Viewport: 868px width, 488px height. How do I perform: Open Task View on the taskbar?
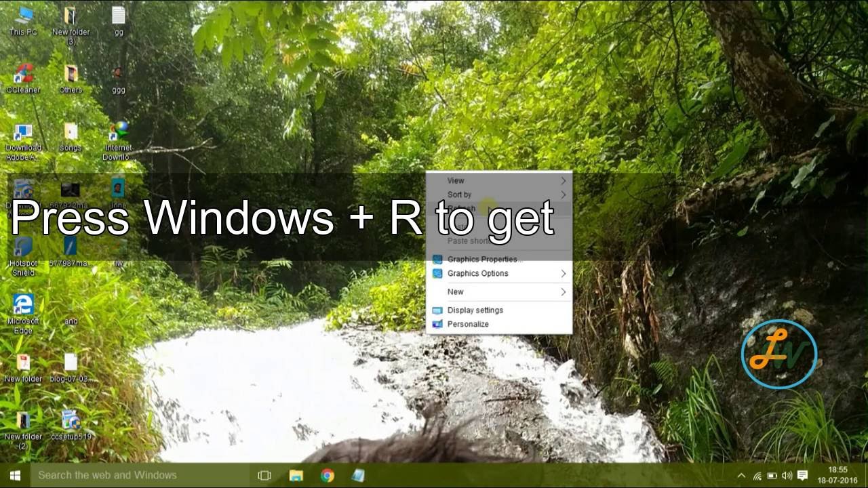pos(264,475)
